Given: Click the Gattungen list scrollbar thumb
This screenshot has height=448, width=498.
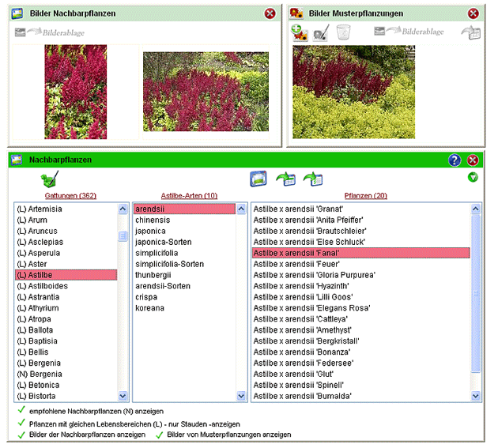Looking at the screenshot, I should tap(123, 236).
